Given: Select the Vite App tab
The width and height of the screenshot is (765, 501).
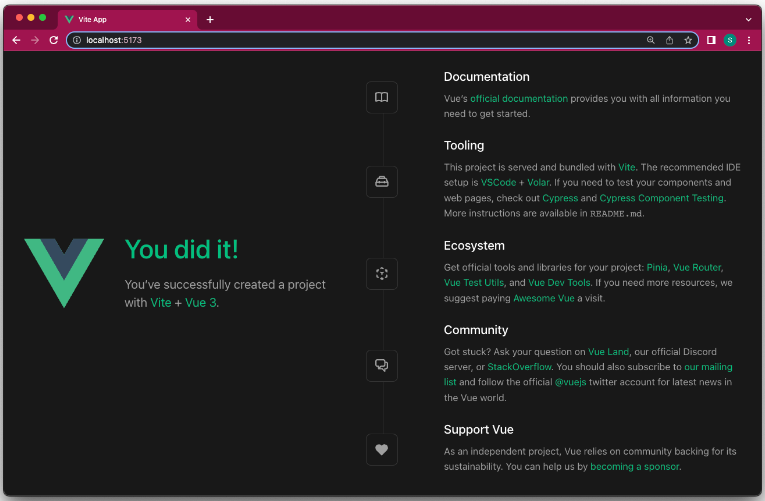Looking at the screenshot, I should pos(128,20).
